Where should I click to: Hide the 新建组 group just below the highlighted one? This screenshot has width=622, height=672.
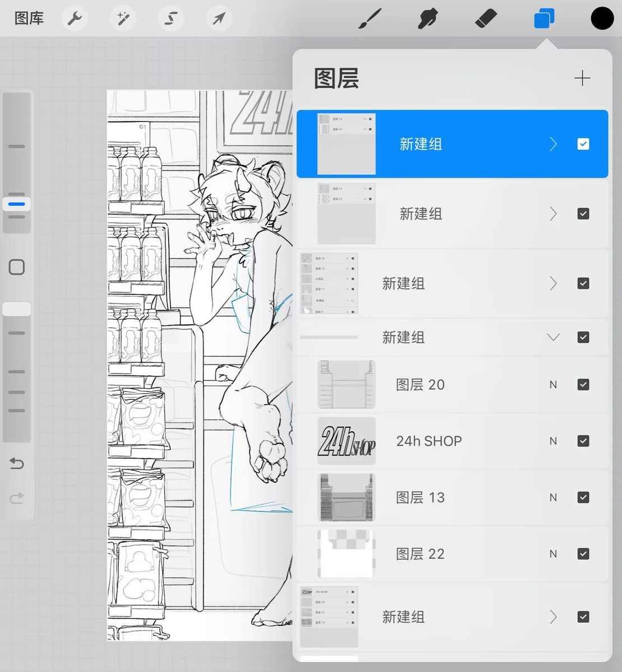click(x=583, y=213)
